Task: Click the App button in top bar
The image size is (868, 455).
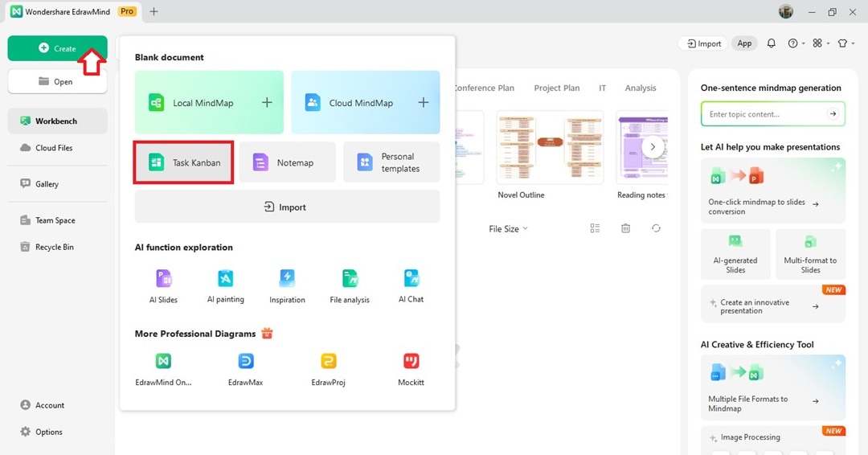Action: click(x=744, y=43)
